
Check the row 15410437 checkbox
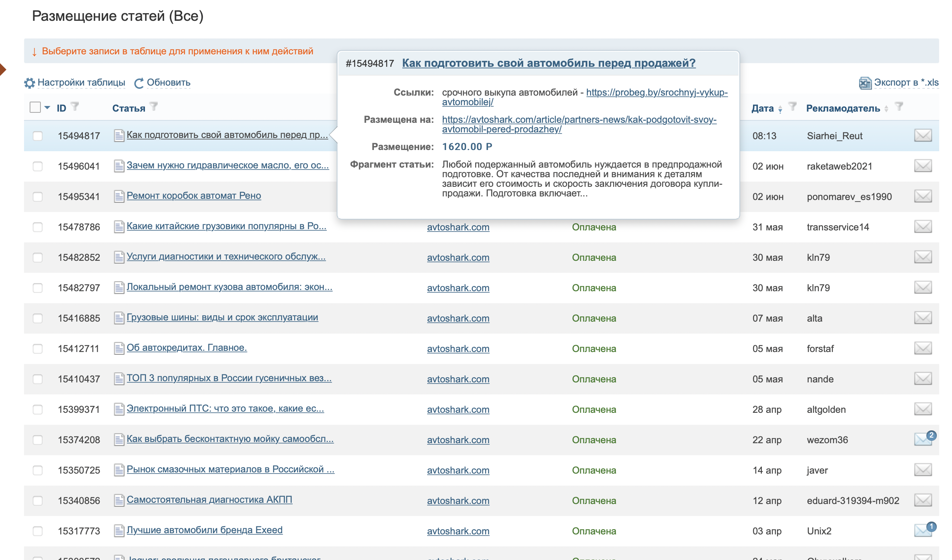pyautogui.click(x=38, y=379)
